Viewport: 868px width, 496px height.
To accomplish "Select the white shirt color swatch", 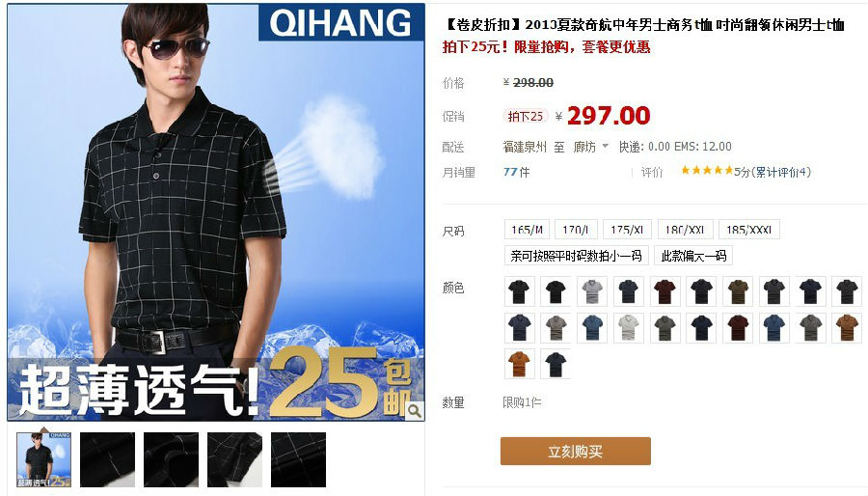I will coord(628,328).
